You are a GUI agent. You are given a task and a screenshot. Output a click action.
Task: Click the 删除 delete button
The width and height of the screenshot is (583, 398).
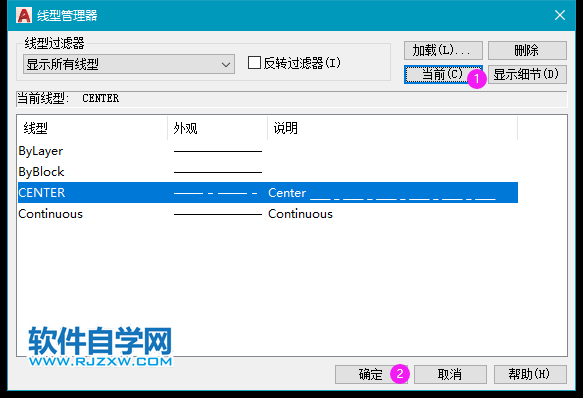527,50
